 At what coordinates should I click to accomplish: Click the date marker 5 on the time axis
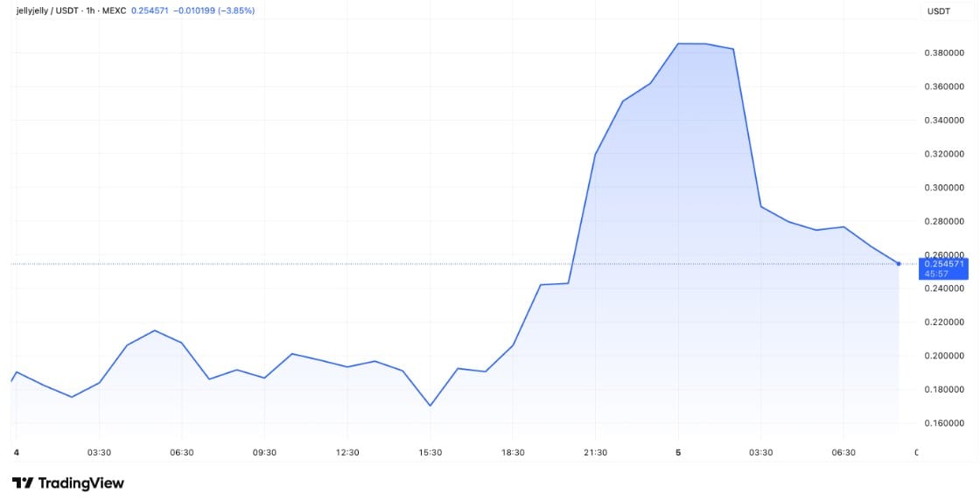(678, 452)
